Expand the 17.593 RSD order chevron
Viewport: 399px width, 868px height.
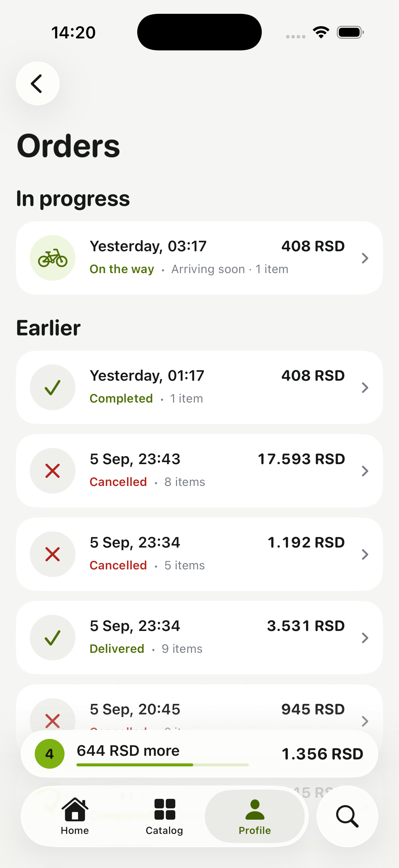coord(365,471)
